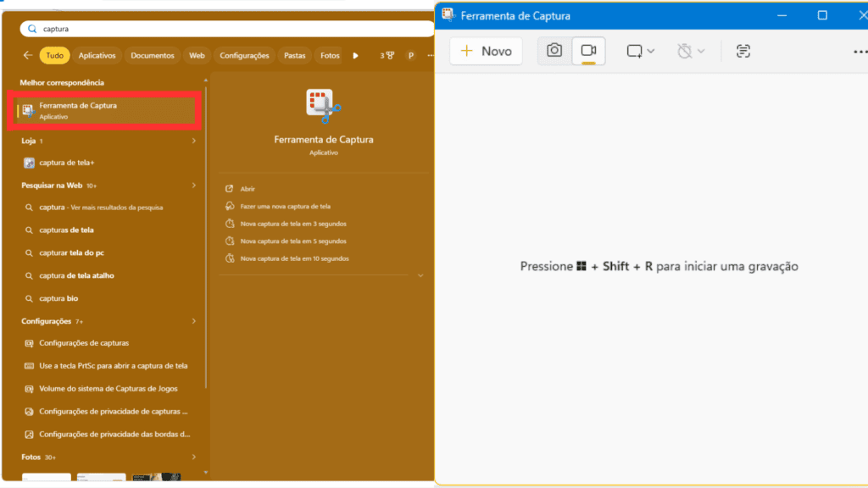Click the Novo button
868x488 pixels.
(486, 51)
